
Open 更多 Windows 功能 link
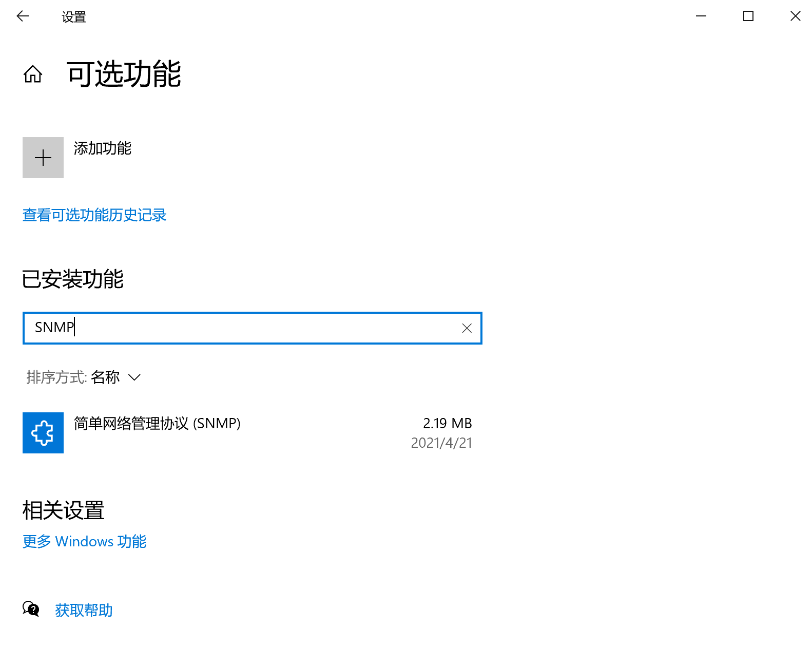tap(85, 542)
